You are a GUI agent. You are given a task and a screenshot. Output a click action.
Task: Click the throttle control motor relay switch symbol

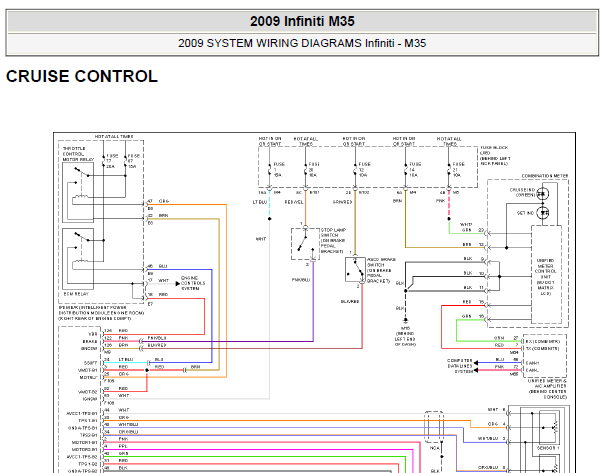click(x=78, y=192)
